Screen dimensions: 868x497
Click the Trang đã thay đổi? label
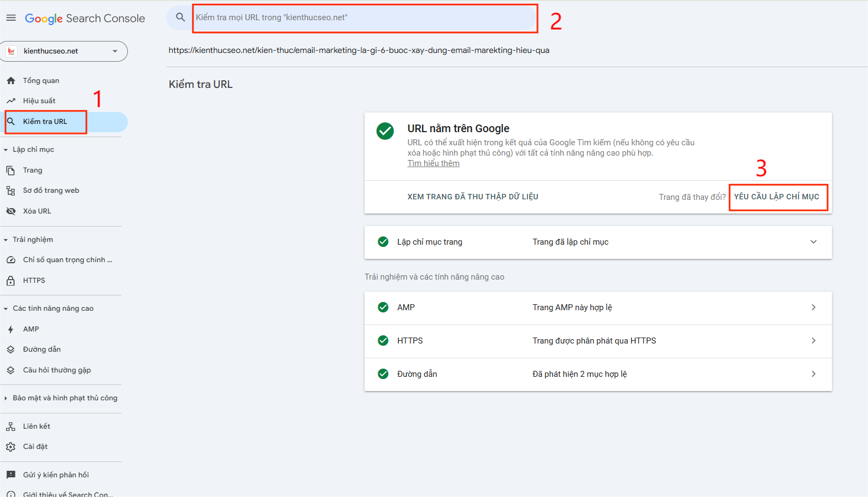tap(692, 197)
